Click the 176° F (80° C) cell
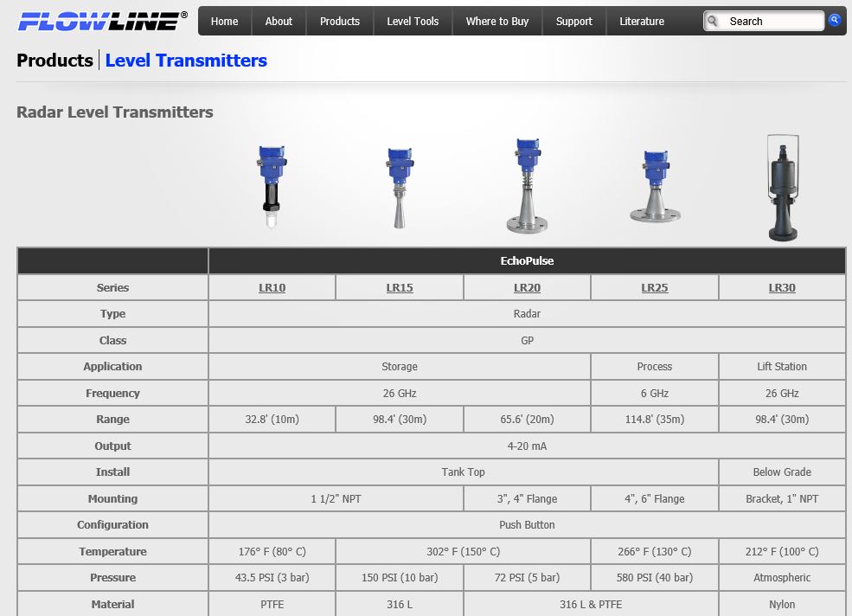 pyautogui.click(x=272, y=551)
